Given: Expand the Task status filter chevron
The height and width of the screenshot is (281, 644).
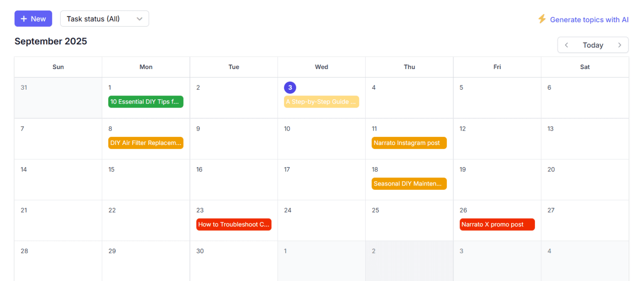Looking at the screenshot, I should pos(140,18).
